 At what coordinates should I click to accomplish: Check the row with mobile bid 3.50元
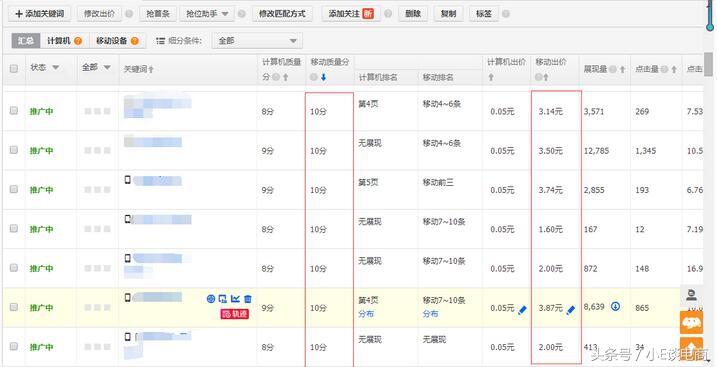click(x=14, y=150)
